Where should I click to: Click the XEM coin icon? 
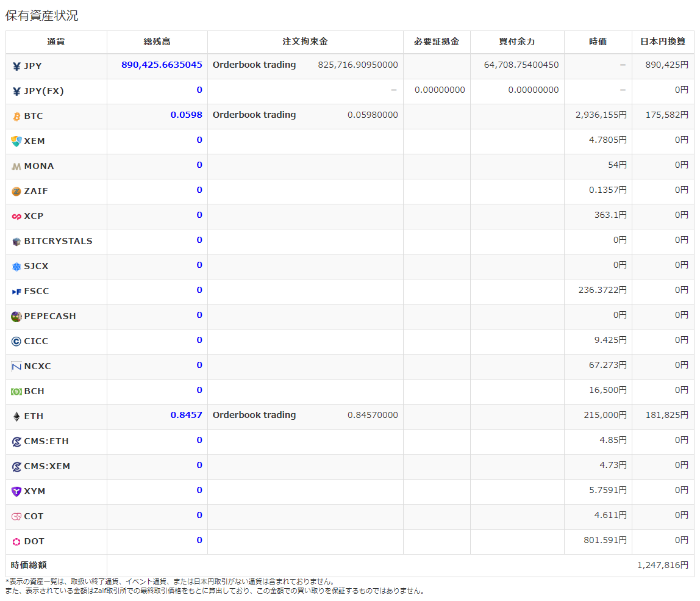16,141
